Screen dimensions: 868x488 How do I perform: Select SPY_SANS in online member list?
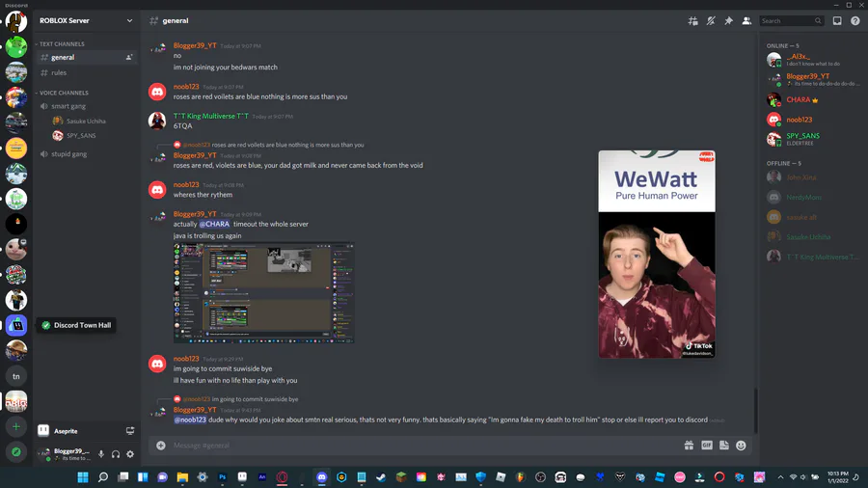[x=814, y=139]
